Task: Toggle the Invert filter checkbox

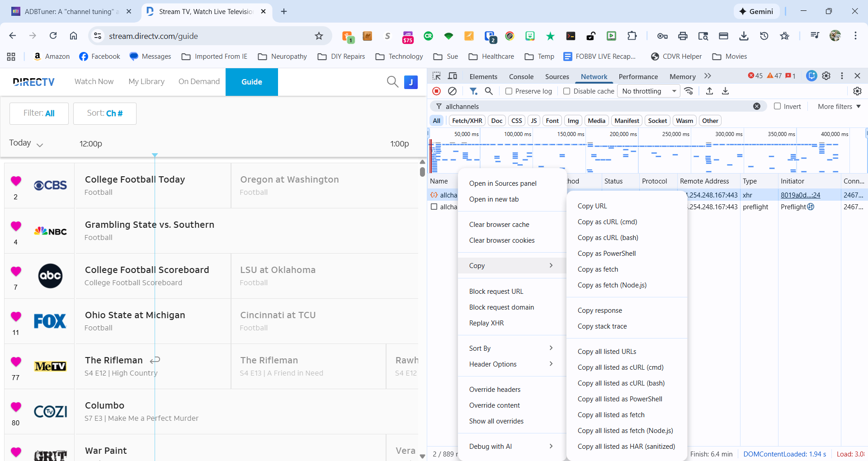Action: [x=777, y=106]
